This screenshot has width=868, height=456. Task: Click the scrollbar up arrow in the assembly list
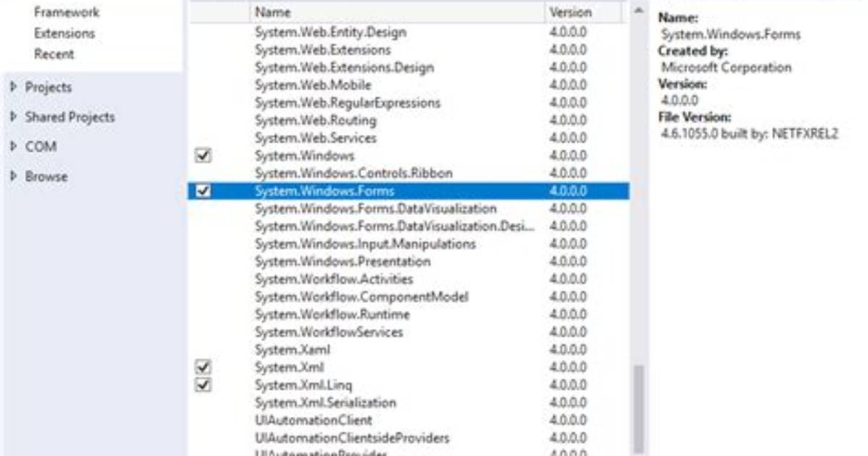[x=638, y=10]
